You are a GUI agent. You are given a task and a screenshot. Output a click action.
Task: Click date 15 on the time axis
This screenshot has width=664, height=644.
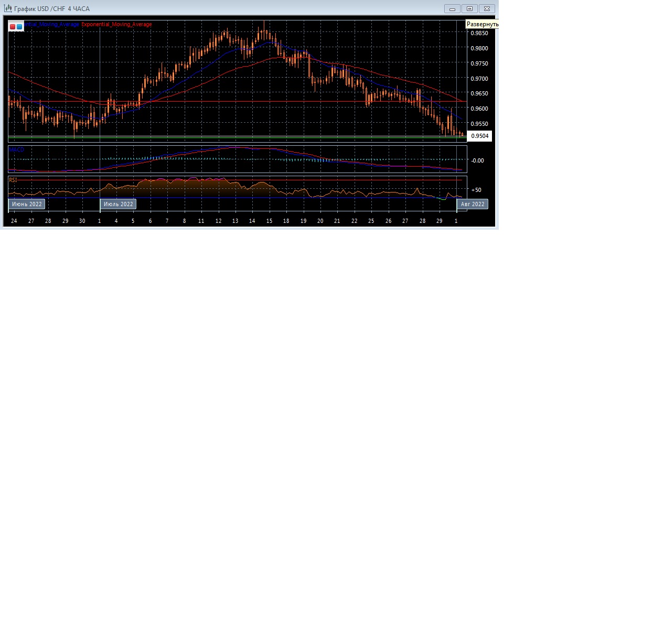[x=269, y=221]
